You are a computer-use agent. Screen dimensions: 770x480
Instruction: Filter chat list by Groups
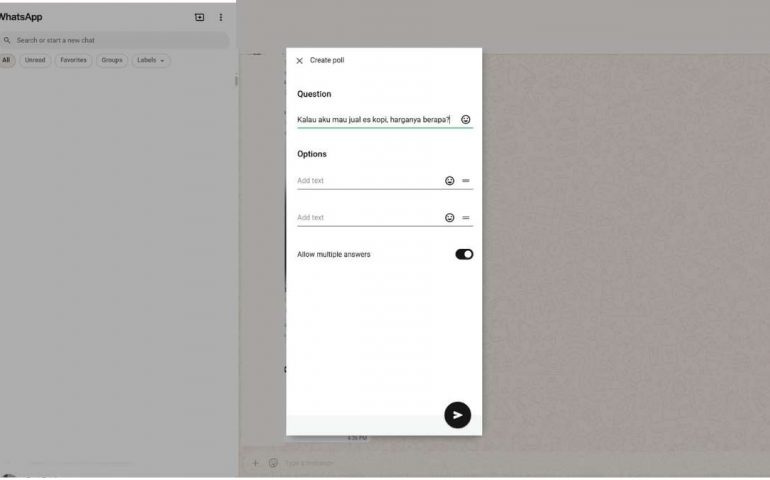[x=112, y=60]
